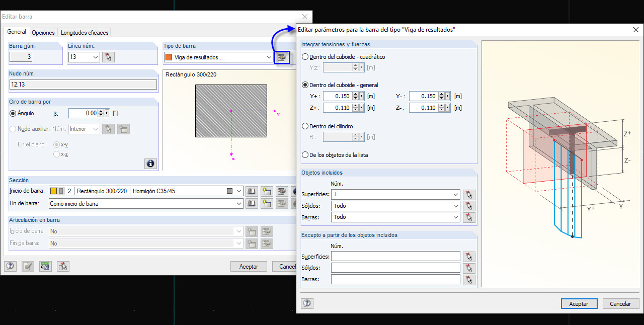
Task: Pick excluded Superficies graphically
Action: coord(469,257)
